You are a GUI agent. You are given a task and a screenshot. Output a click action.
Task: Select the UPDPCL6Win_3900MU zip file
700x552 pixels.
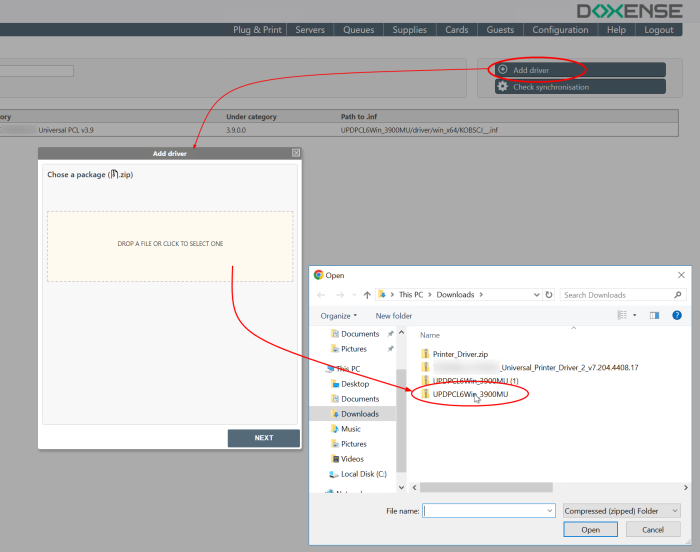[469, 394]
